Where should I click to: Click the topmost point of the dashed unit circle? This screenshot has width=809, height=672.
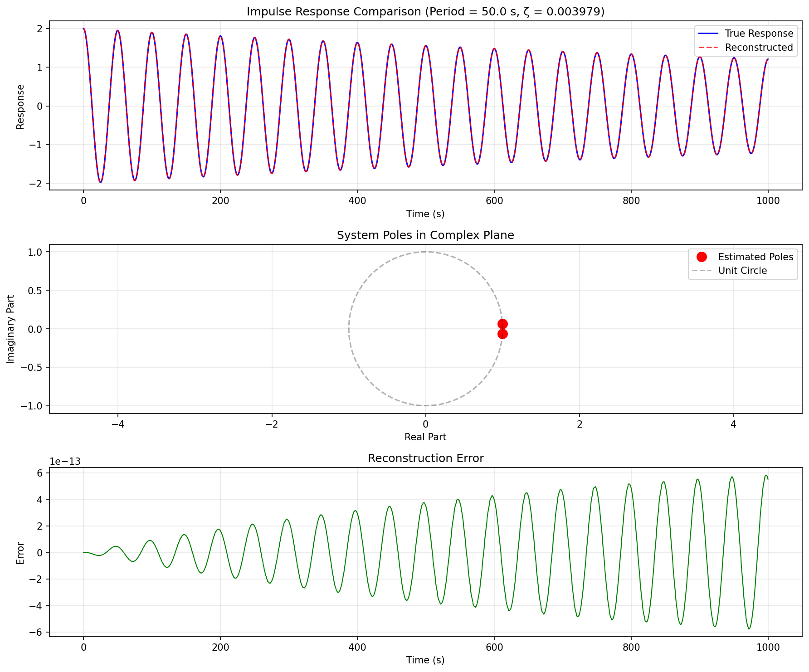[x=425, y=252]
